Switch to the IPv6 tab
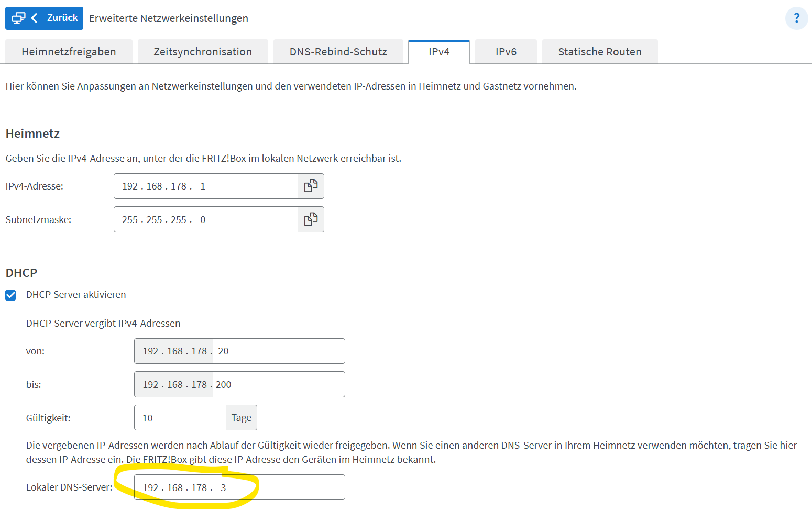The height and width of the screenshot is (511, 812). (x=506, y=52)
